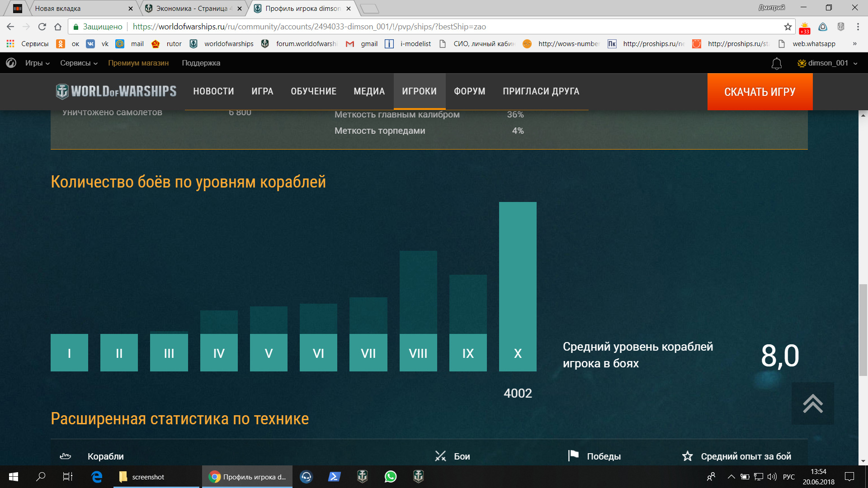868x488 pixels.
Task: Click the Wargaming logo icon in top bar
Action: (11, 63)
